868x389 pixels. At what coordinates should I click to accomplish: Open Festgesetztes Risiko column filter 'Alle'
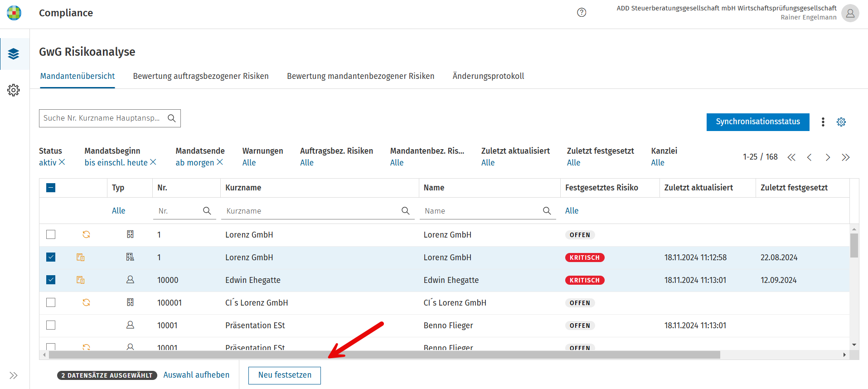[572, 211]
